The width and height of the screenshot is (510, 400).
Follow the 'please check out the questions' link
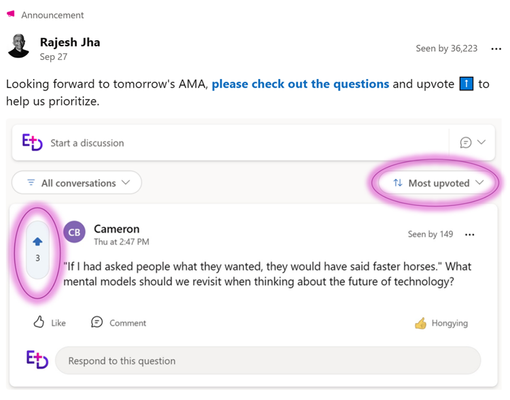click(x=300, y=84)
